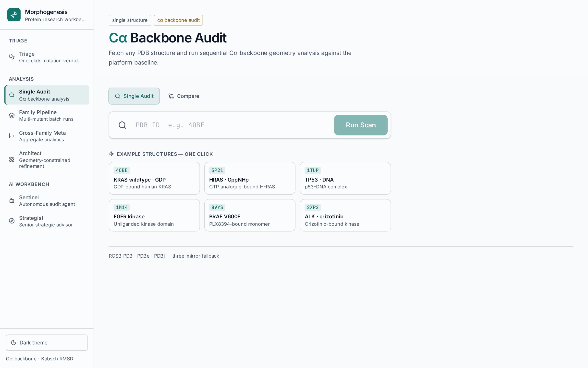The width and height of the screenshot is (588, 368).
Task: Click the 'Cα backbone · Kabsch RMSD' footer text
Action: tap(40, 359)
